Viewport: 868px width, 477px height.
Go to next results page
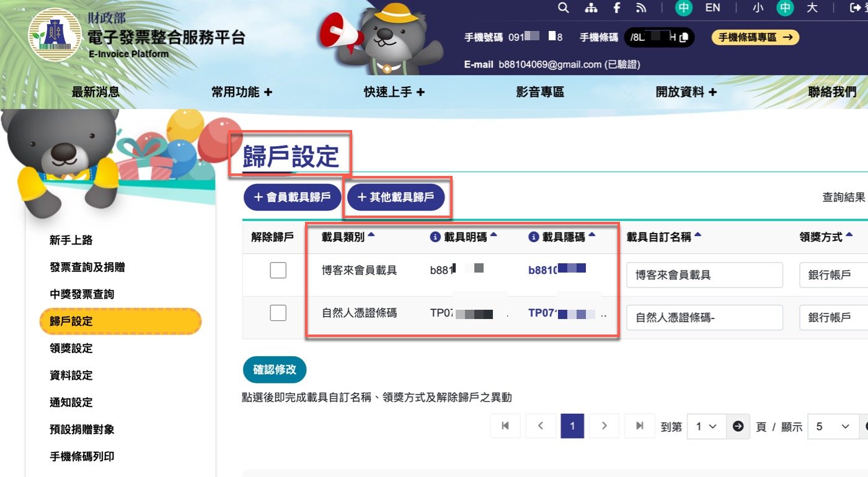tap(604, 426)
